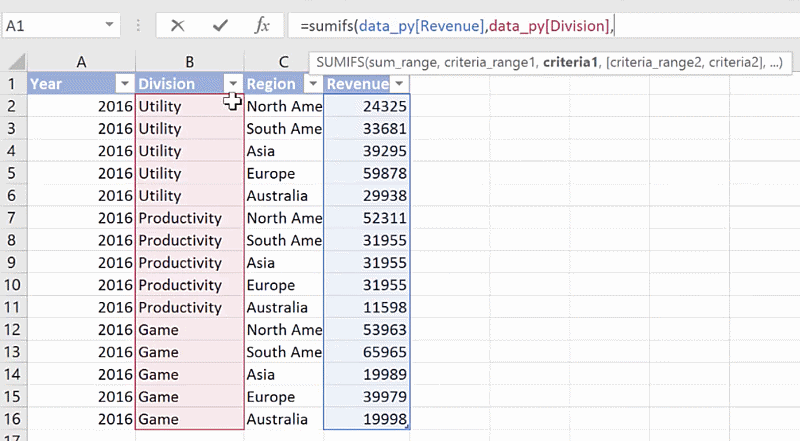Select row 12 header

tap(13, 330)
